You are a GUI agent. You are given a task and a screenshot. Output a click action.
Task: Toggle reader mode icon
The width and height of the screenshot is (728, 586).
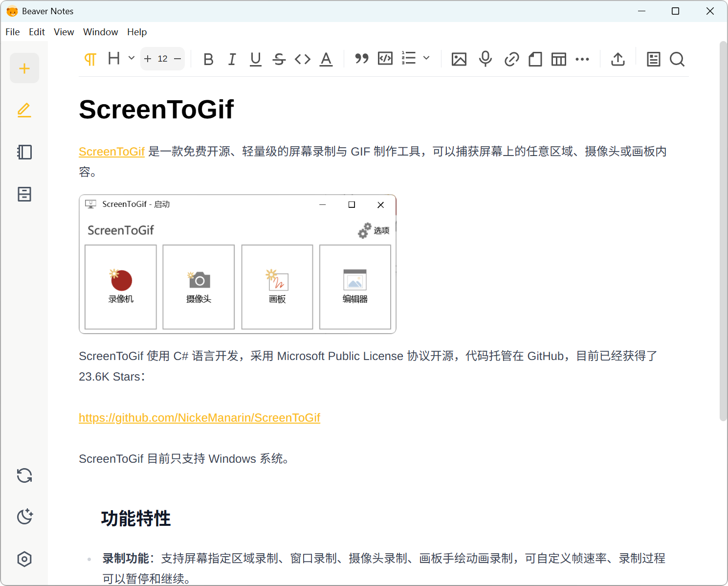[x=654, y=59]
